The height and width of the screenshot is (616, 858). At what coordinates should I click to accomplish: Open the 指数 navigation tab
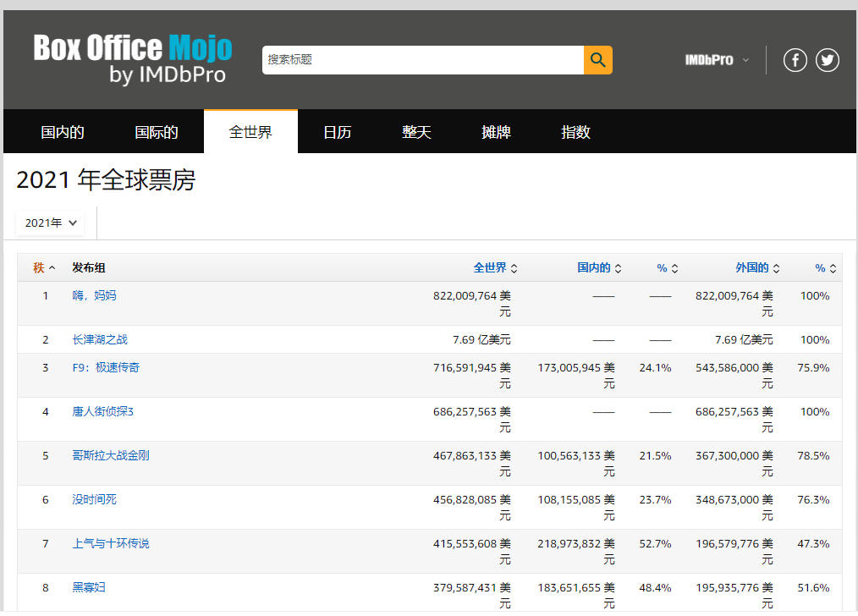pos(575,132)
